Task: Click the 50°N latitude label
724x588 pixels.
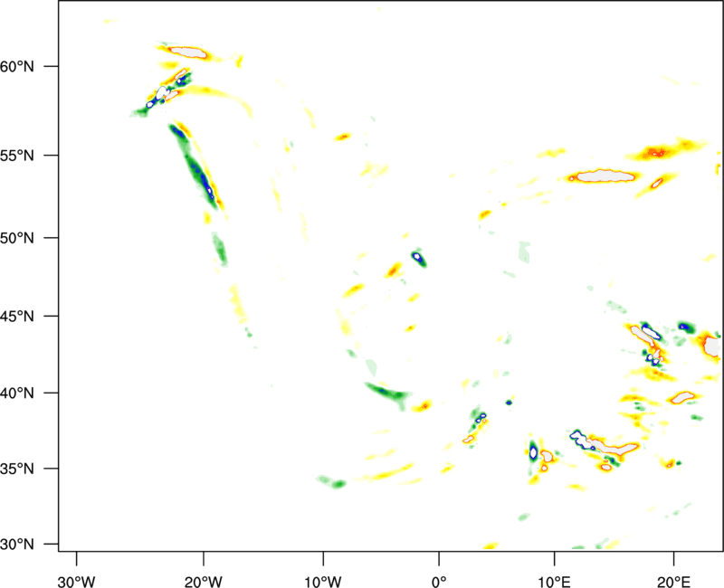Action: [17, 238]
